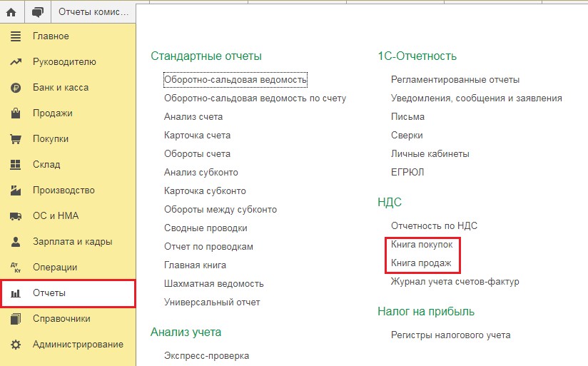Open the Книга покупок report
Viewport: 588px width, 366px height.
coord(422,245)
